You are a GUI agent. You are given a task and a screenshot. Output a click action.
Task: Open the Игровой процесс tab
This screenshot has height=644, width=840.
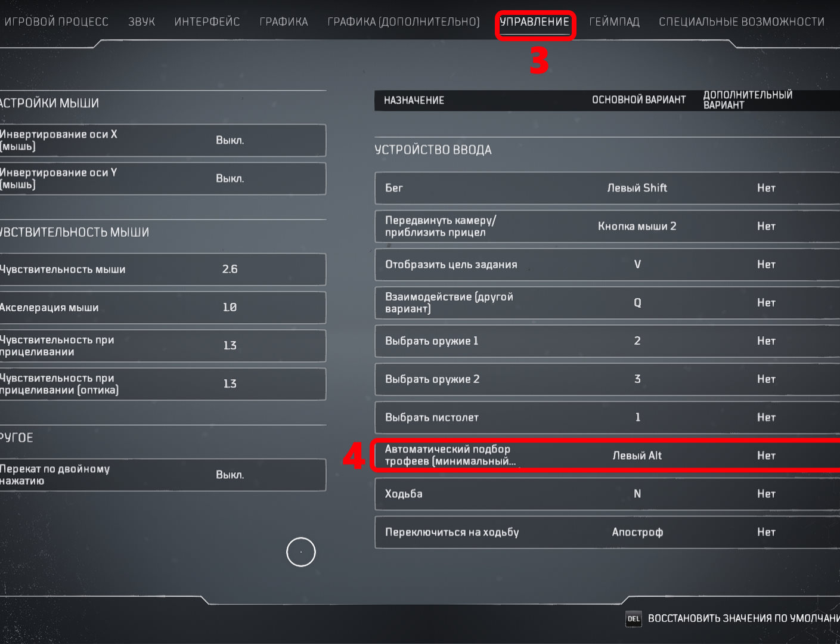56,21
